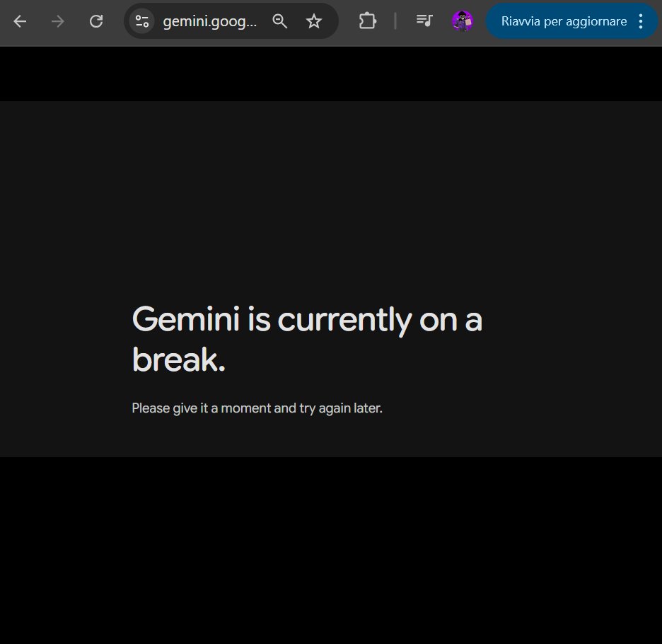This screenshot has width=662, height=644.
Task: Bookmark this page with the star
Action: click(314, 21)
